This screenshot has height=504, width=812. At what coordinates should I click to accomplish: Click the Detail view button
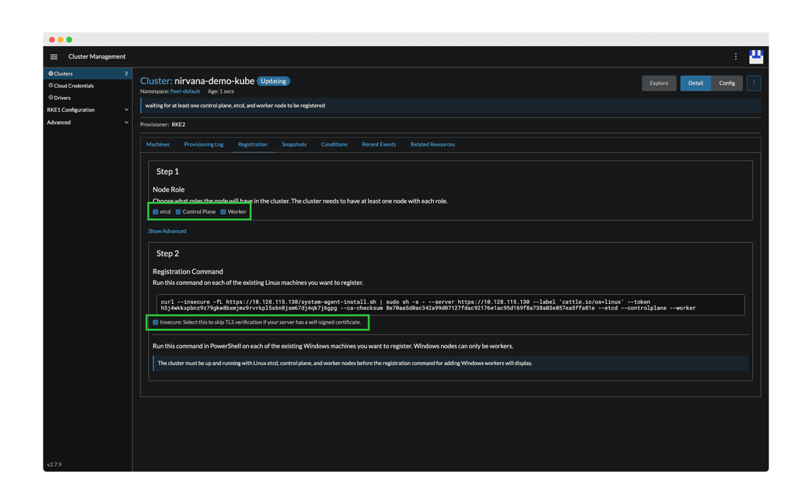point(695,83)
